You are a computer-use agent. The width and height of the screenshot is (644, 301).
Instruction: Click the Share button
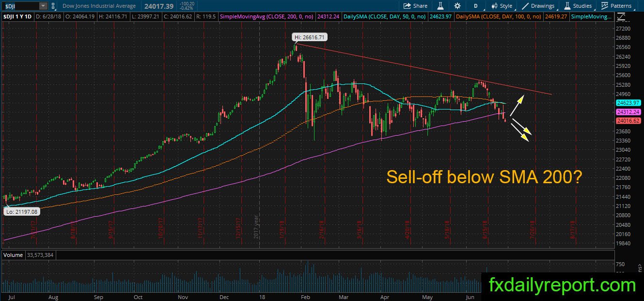415,6
